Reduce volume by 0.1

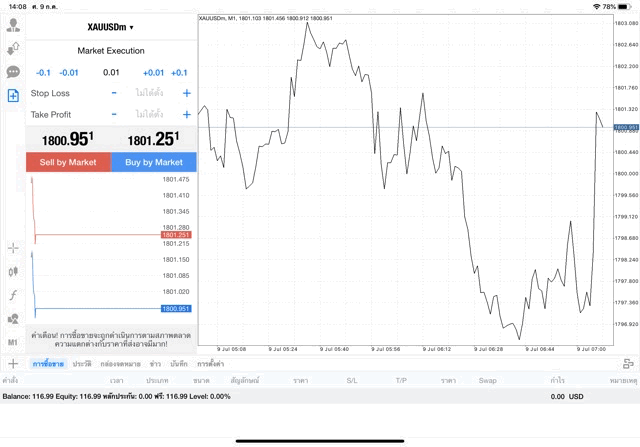point(43,72)
